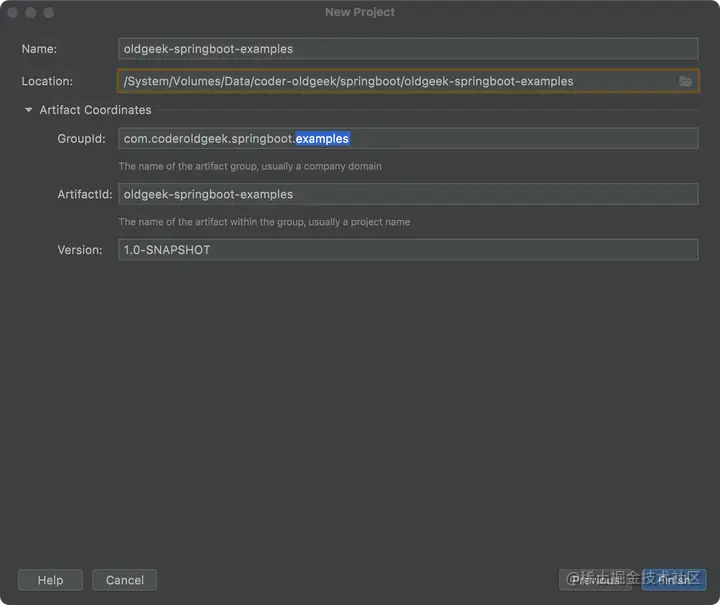720x605 pixels.
Task: Edit the Version field
Action: click(408, 250)
